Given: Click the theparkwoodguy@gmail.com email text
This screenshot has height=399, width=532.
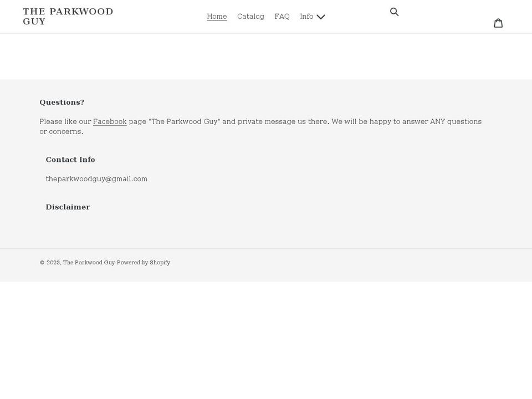Looking at the screenshot, I should click(x=96, y=179).
